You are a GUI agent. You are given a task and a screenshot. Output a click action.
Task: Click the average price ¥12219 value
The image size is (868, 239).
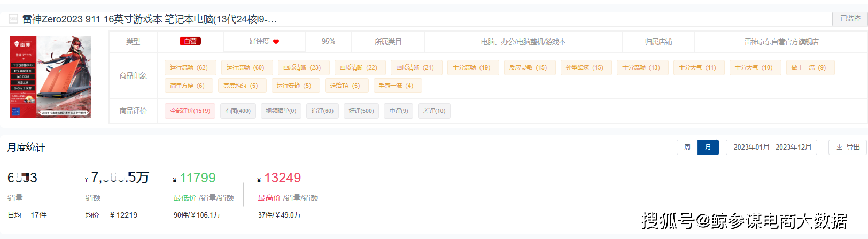(123, 215)
